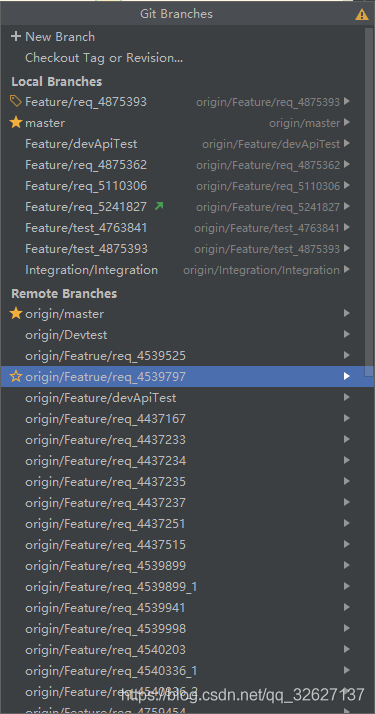Open New Branch action
This screenshot has height=714, width=375.
(x=60, y=36)
